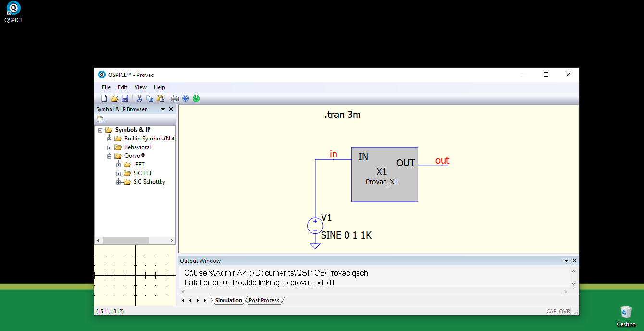This screenshot has height=331, width=644.
Task: Click the browser tree scroll right arrow
Action: 172,240
